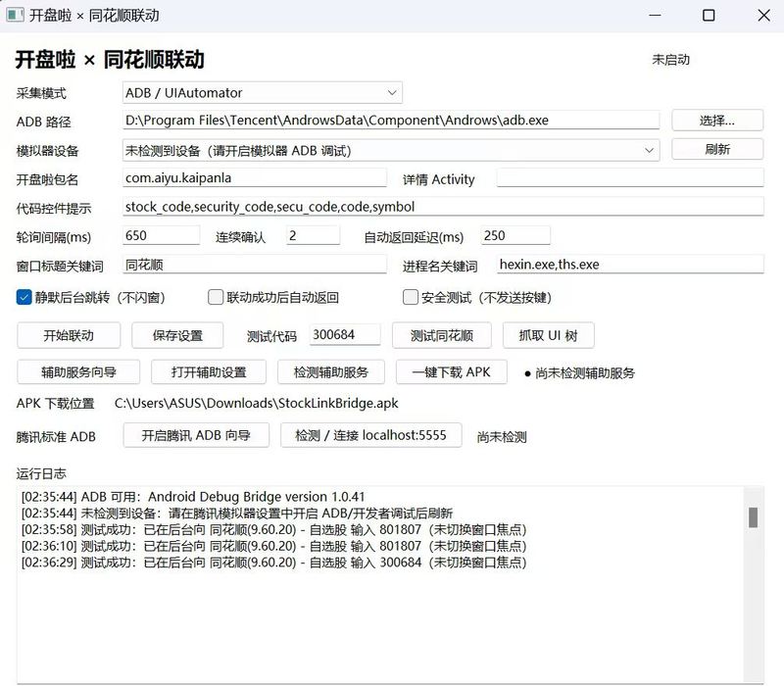Click 尚未检测 status next to localhost button
Screen dimensions: 784x686
tap(502, 436)
